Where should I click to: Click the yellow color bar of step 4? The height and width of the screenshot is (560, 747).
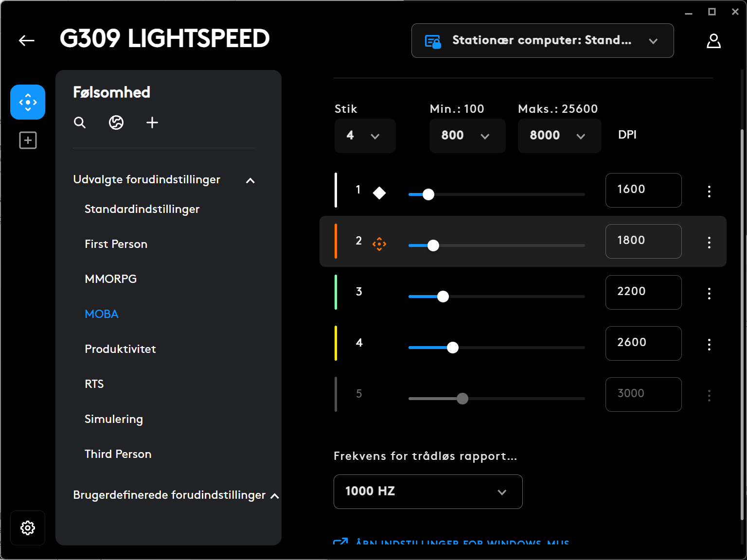(x=336, y=343)
